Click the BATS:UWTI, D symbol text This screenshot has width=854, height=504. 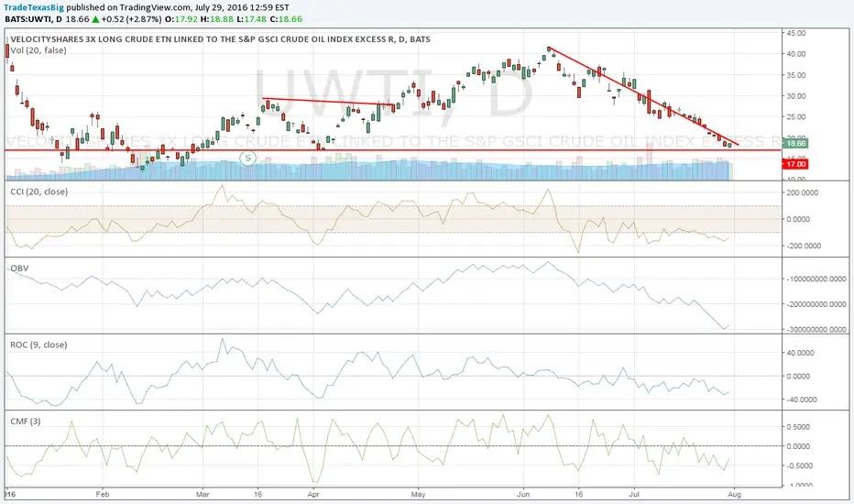click(33, 19)
